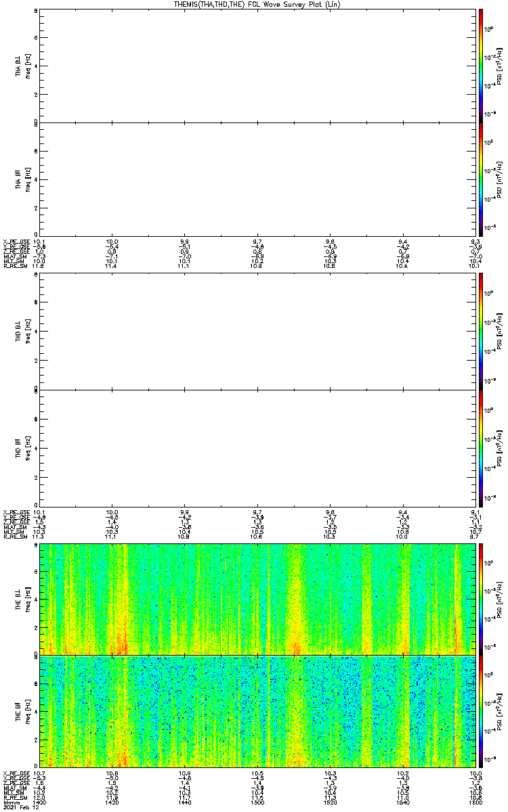Click the empty THD B-perpendicular panel

[257, 331]
